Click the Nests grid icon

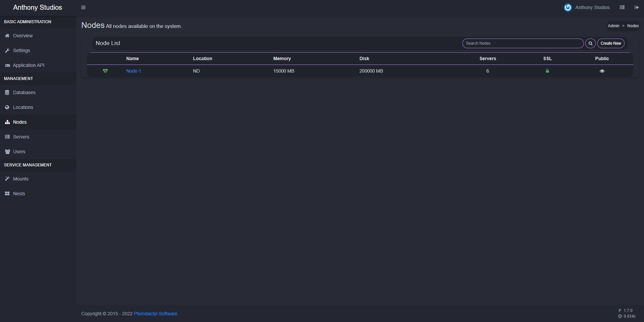pyautogui.click(x=7, y=194)
